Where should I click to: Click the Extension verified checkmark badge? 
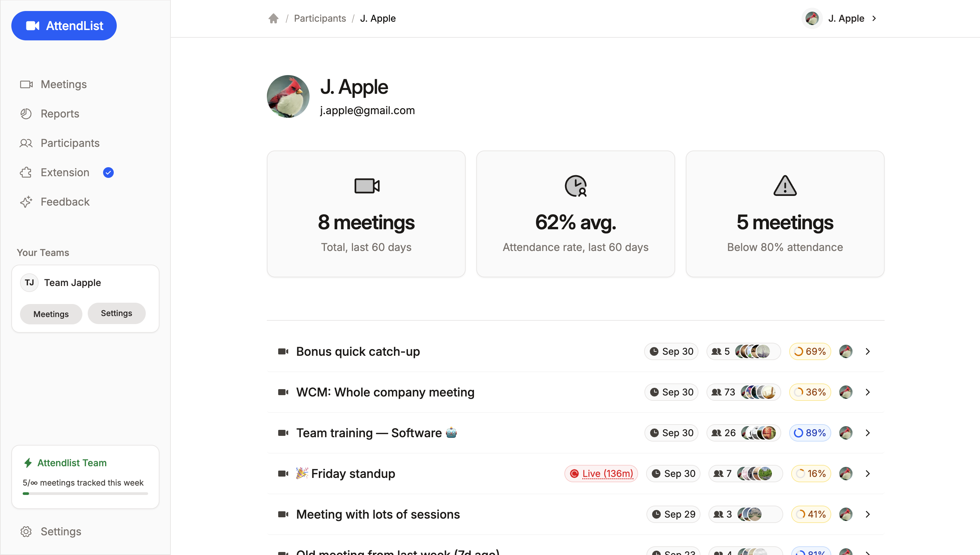tap(108, 172)
